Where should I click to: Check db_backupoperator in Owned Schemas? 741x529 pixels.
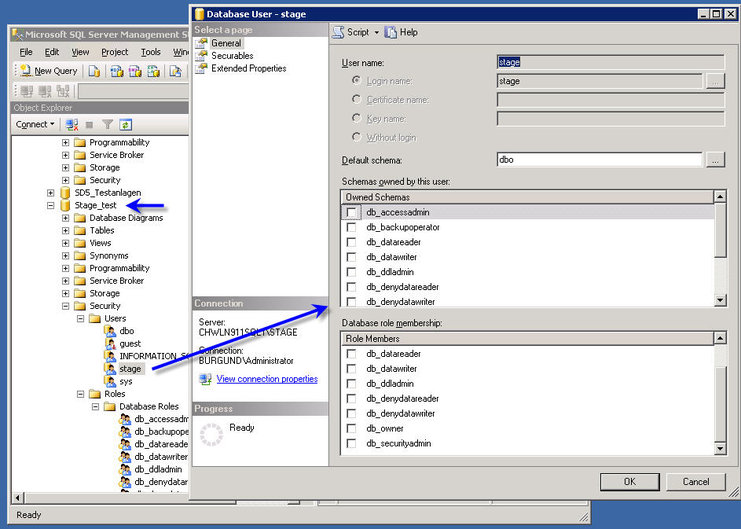[x=351, y=227]
